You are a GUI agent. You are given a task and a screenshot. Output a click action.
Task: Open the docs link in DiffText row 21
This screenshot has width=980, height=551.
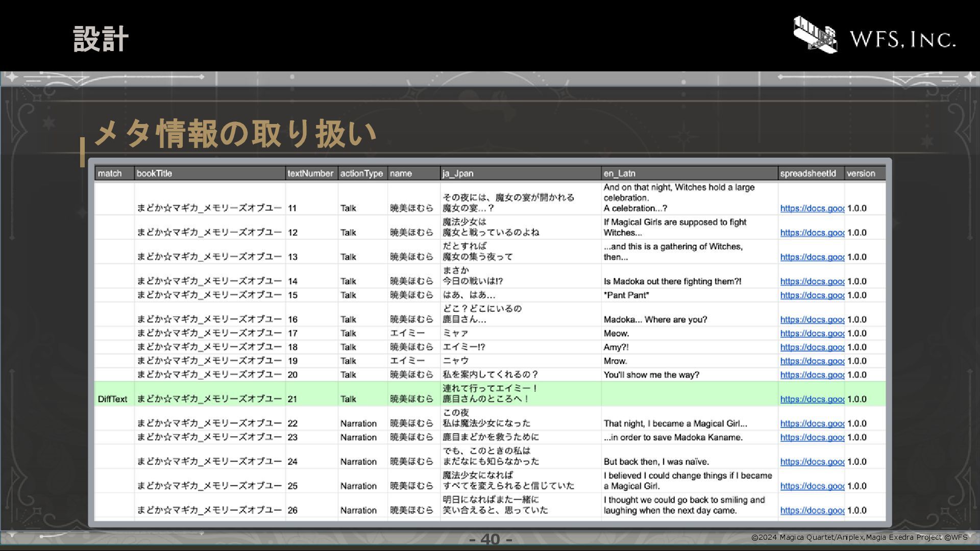click(x=812, y=399)
